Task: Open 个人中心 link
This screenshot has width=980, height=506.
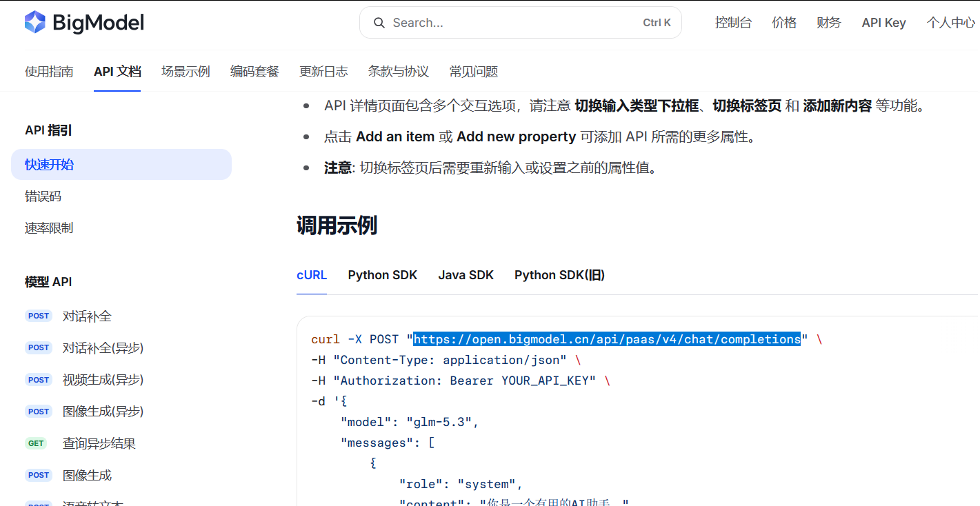Action: [951, 23]
